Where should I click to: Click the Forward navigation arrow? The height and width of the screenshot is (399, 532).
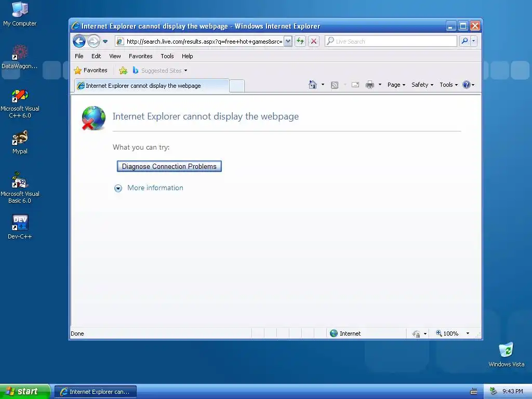coord(94,42)
